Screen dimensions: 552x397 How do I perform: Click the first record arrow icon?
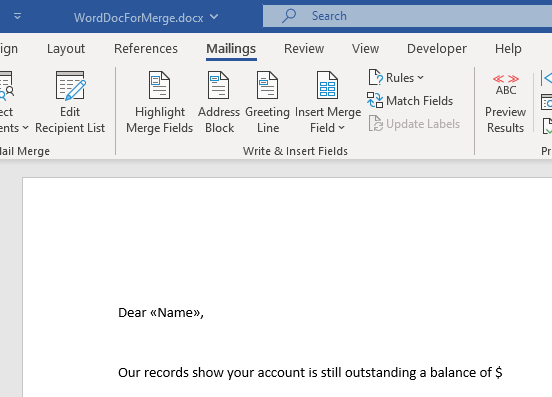[x=546, y=78]
